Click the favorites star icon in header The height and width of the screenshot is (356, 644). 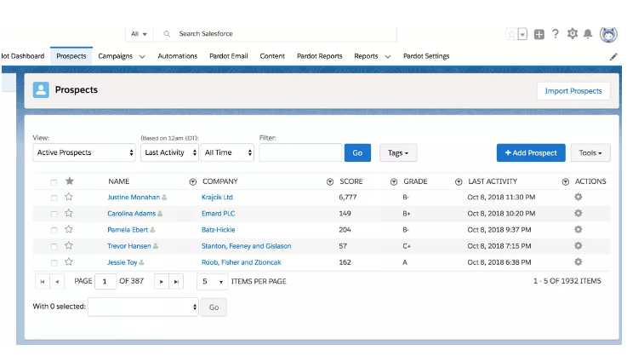(x=512, y=34)
